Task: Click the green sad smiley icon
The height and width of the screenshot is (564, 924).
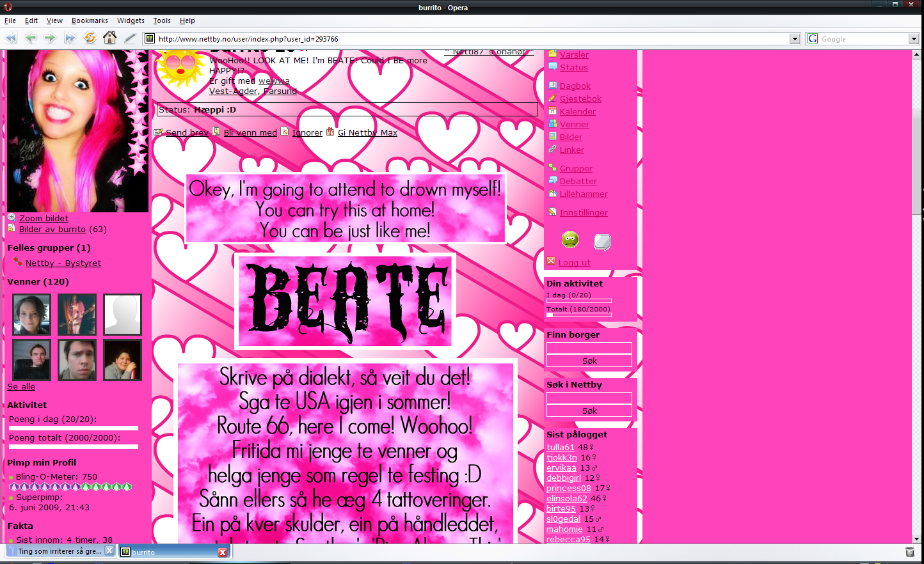Action: [570, 240]
